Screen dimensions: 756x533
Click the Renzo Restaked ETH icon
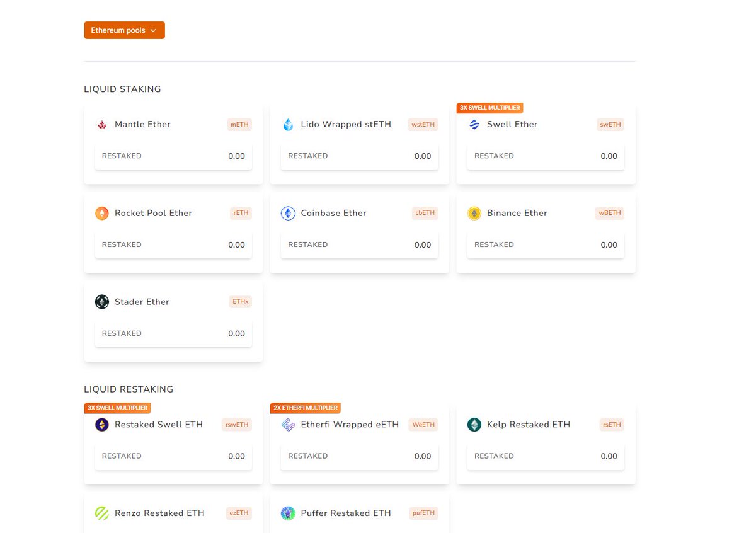pyautogui.click(x=102, y=513)
